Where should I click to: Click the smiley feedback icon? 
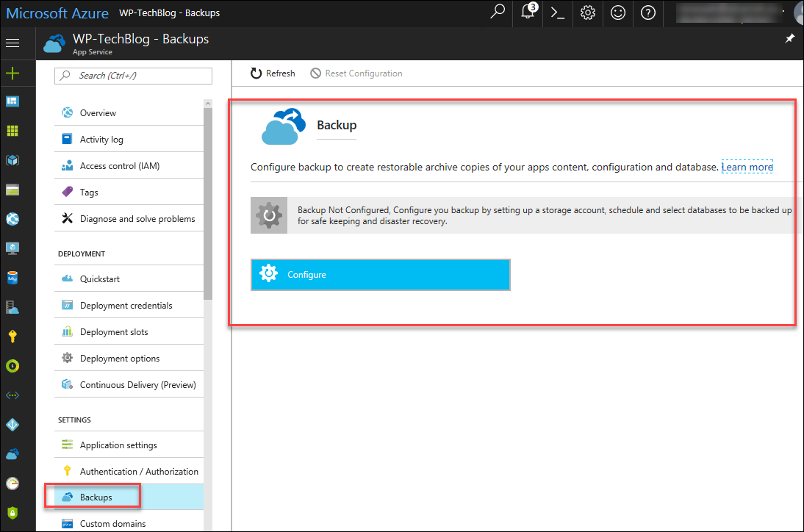pos(618,12)
